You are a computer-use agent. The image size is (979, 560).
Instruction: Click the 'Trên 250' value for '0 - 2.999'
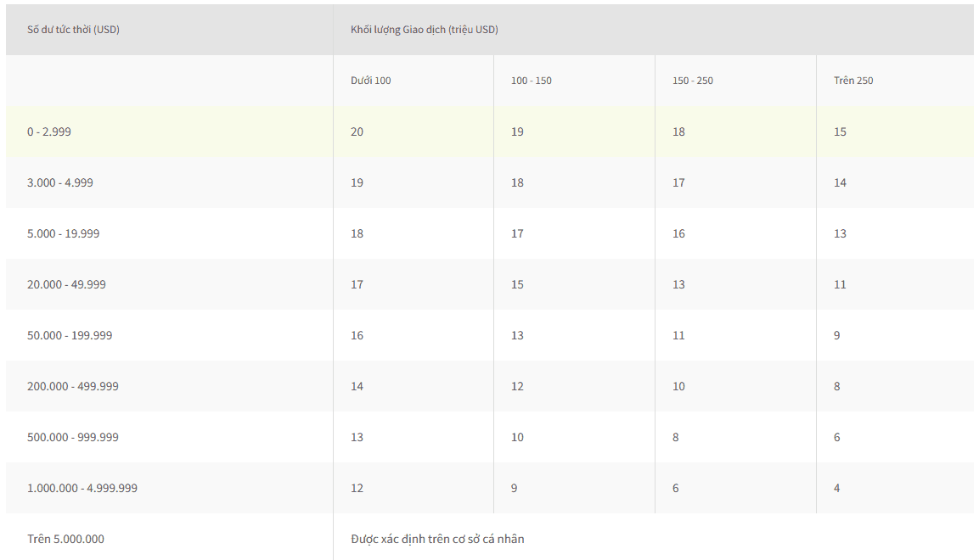click(x=840, y=132)
